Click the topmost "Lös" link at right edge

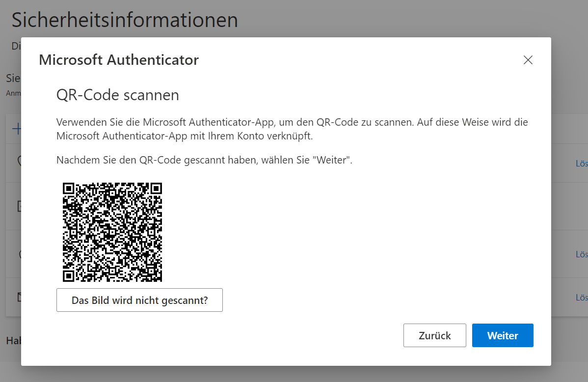[x=582, y=164]
